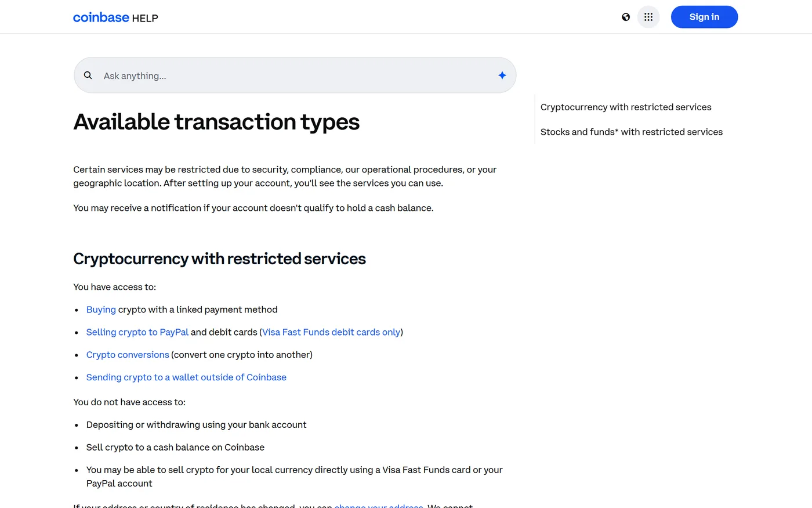
Task: Open the Crypto conversions link
Action: click(x=128, y=355)
